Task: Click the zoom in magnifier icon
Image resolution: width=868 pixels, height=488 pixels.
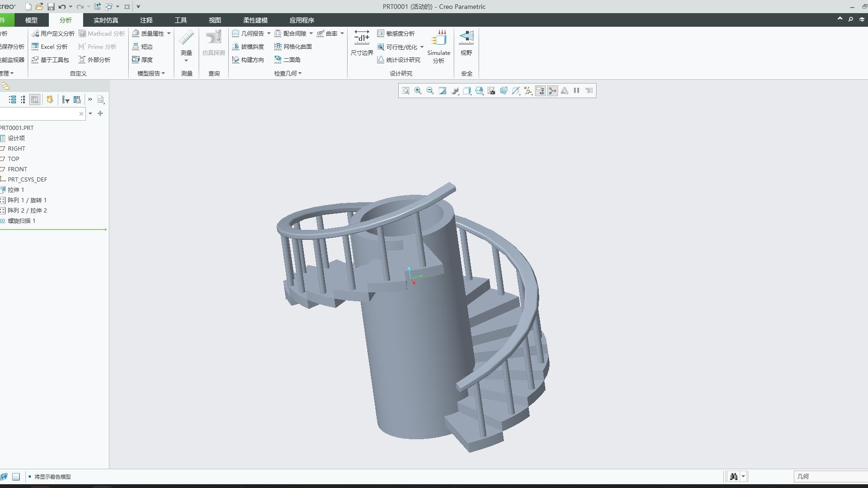Action: pyautogui.click(x=418, y=91)
